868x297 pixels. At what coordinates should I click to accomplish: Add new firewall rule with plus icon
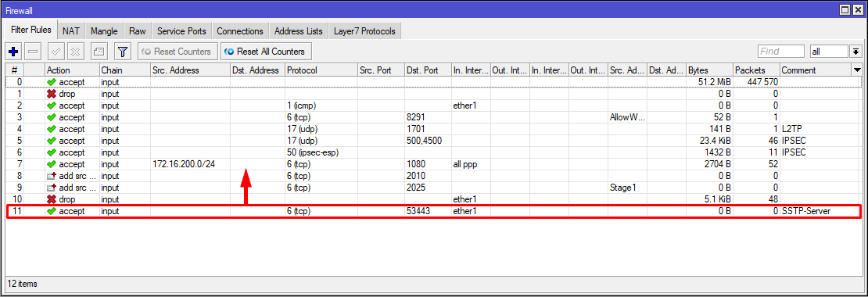[14, 52]
